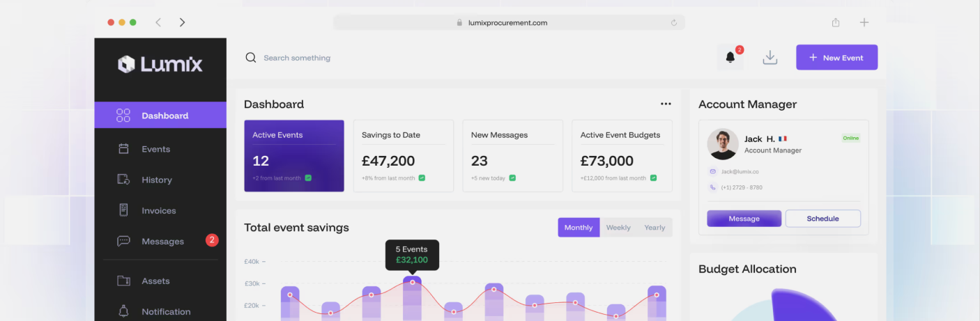Screen dimensions: 980x321
Task: Click the green check badge under Savings to Date
Action: tap(422, 178)
